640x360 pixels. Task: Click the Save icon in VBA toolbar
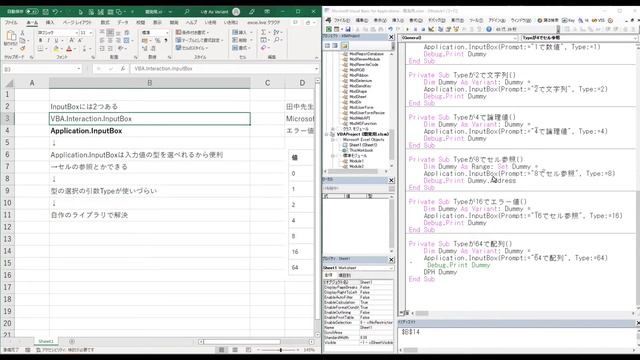pyautogui.click(x=348, y=29)
